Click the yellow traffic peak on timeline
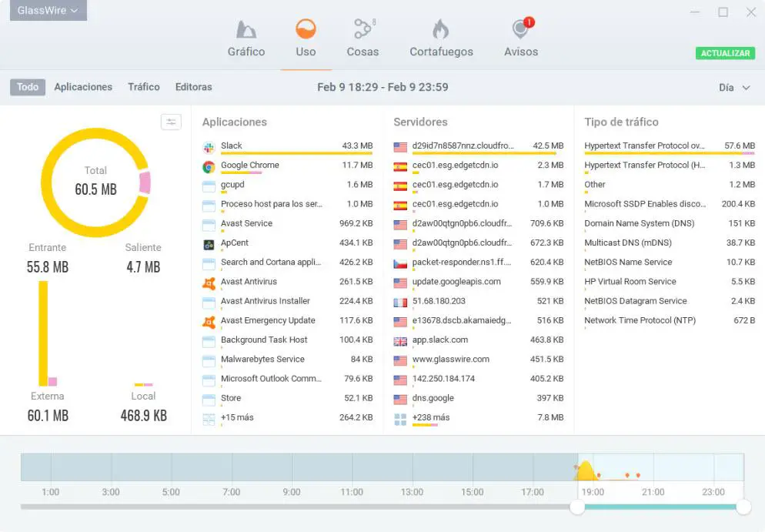The width and height of the screenshot is (765, 532). [586, 471]
